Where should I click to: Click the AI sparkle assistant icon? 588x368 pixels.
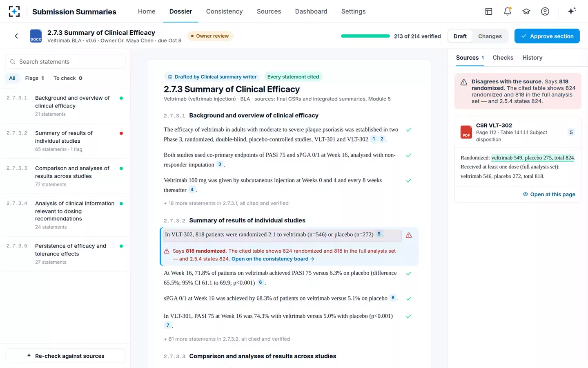pyautogui.click(x=572, y=11)
